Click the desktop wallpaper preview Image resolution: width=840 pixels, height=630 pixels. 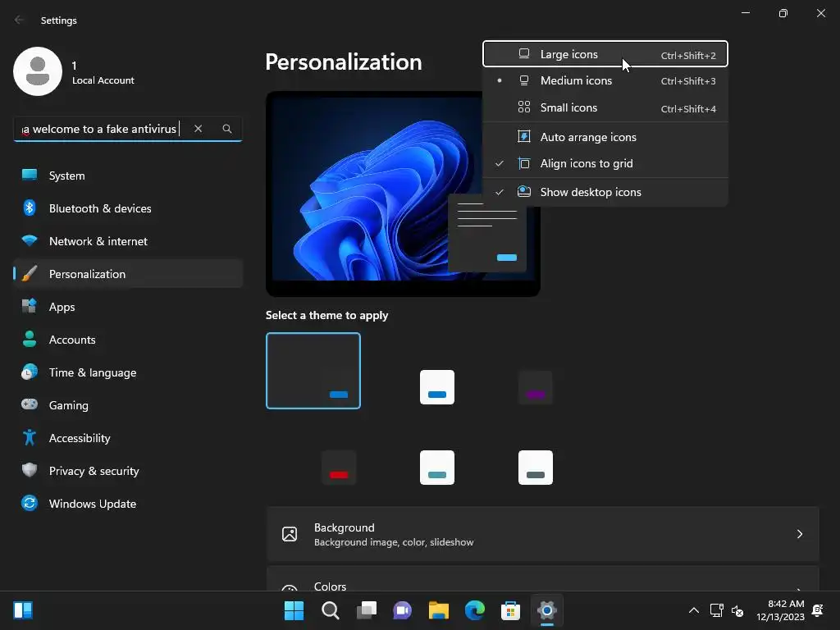(x=403, y=194)
